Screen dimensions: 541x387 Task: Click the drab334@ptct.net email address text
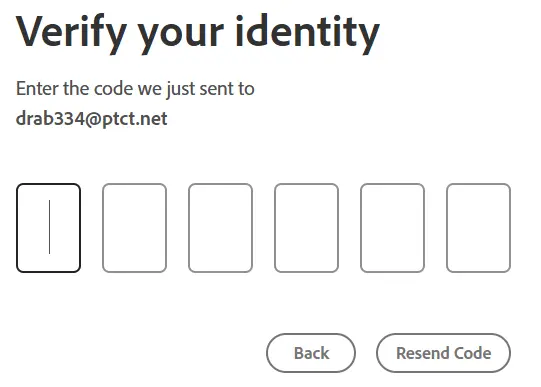pos(91,119)
